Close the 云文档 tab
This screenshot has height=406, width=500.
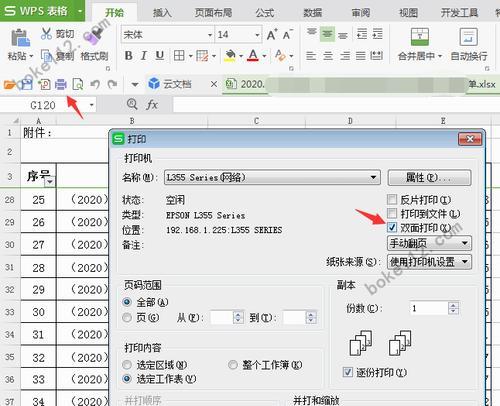point(214,84)
